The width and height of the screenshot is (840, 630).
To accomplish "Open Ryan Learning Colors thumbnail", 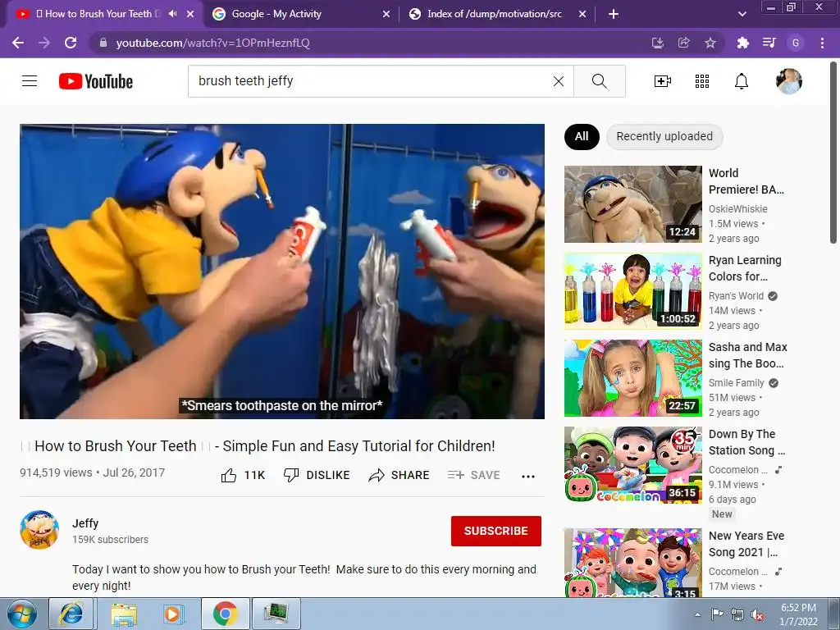I will tap(632, 291).
